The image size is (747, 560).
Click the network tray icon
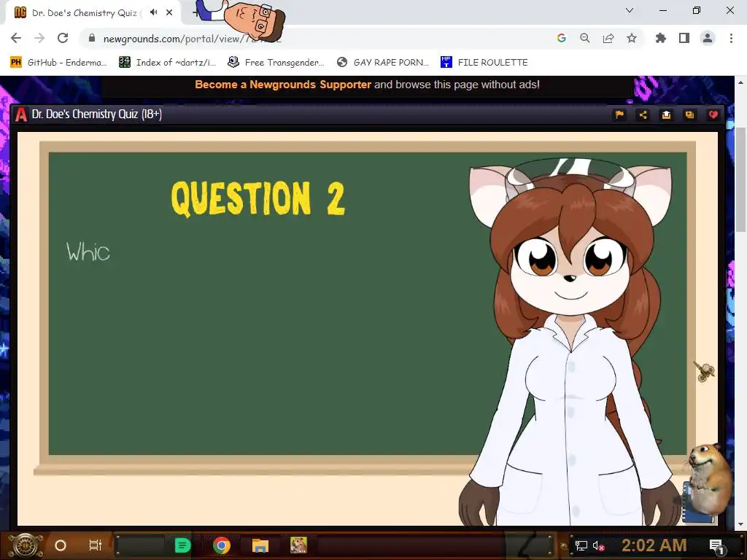[x=581, y=545]
